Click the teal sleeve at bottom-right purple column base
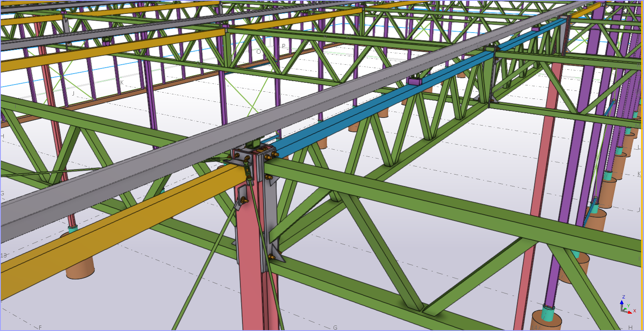Screen dimensions: 644x331 tap(549, 313)
